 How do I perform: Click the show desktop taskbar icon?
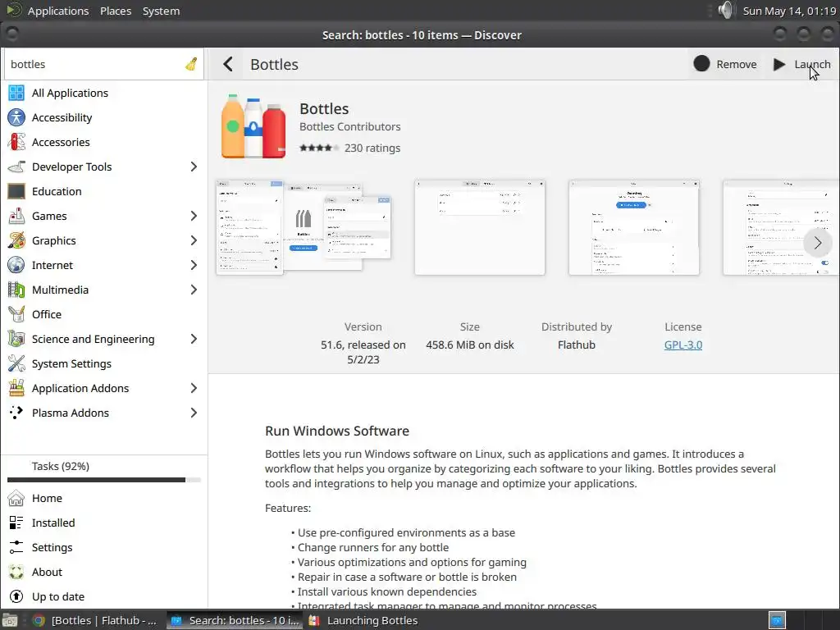(x=10, y=620)
